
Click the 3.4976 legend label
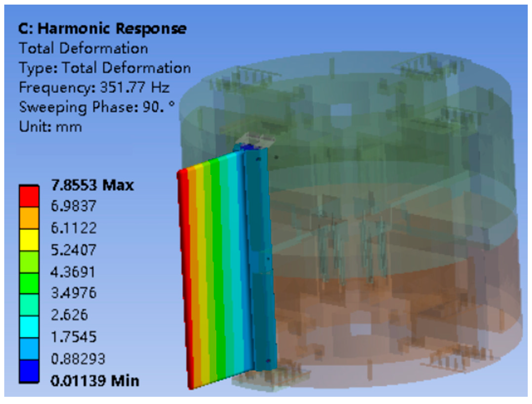pyautogui.click(x=73, y=293)
